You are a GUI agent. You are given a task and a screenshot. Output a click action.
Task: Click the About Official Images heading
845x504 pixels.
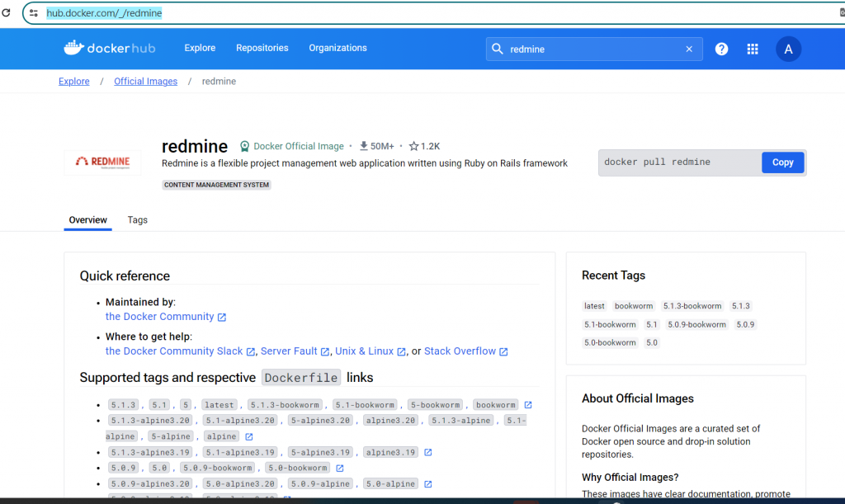638,398
